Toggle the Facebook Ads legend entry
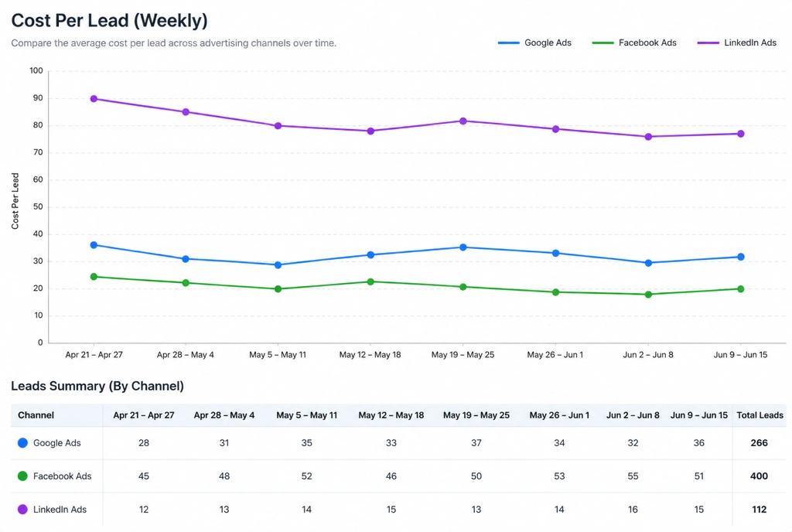Image resolution: width=792 pixels, height=532 pixels. (x=634, y=43)
